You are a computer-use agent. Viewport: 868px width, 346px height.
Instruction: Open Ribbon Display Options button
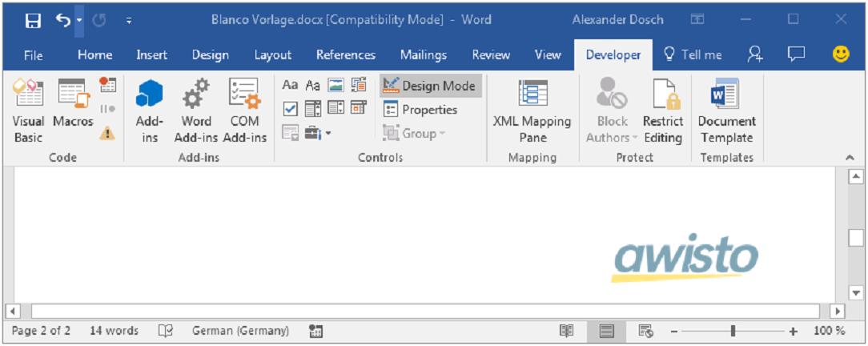tap(697, 20)
